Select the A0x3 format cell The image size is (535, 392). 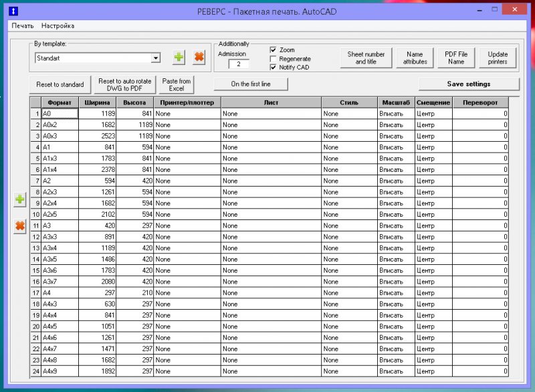[x=60, y=136]
